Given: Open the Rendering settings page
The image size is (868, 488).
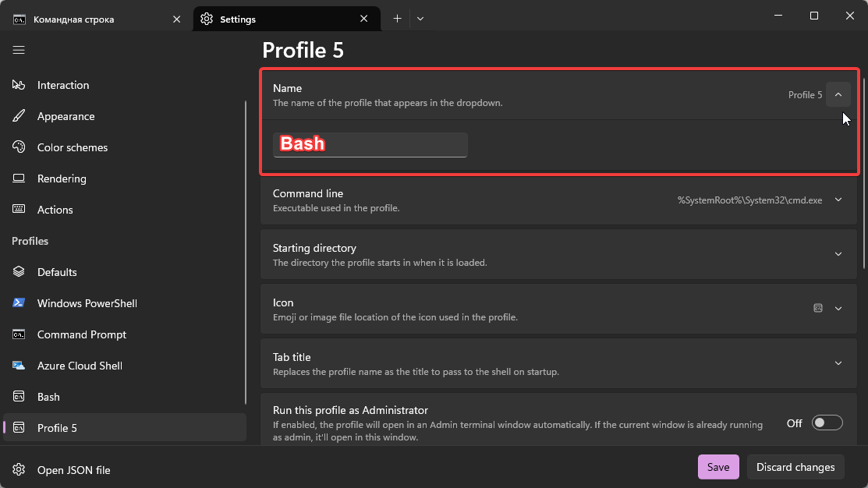Looking at the screenshot, I should [62, 179].
